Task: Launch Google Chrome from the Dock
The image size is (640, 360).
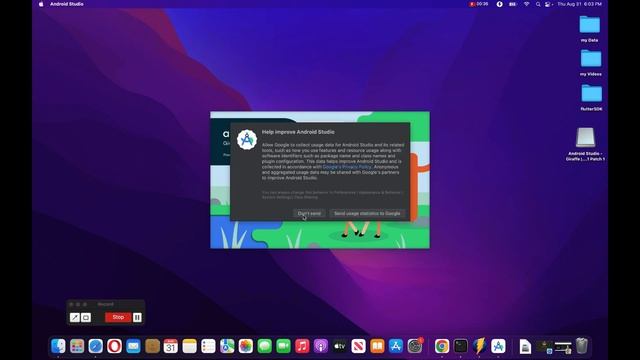Action: [x=442, y=346]
